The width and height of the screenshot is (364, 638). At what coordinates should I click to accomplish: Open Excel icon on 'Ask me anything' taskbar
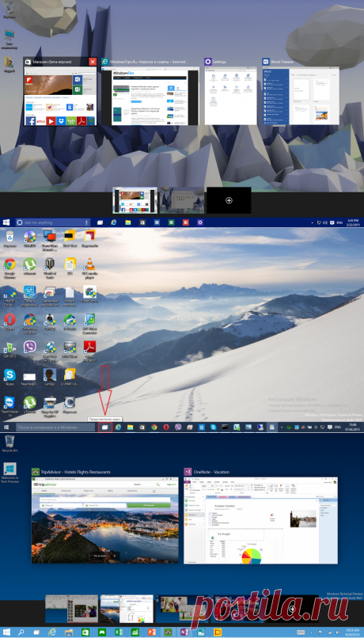click(x=171, y=222)
